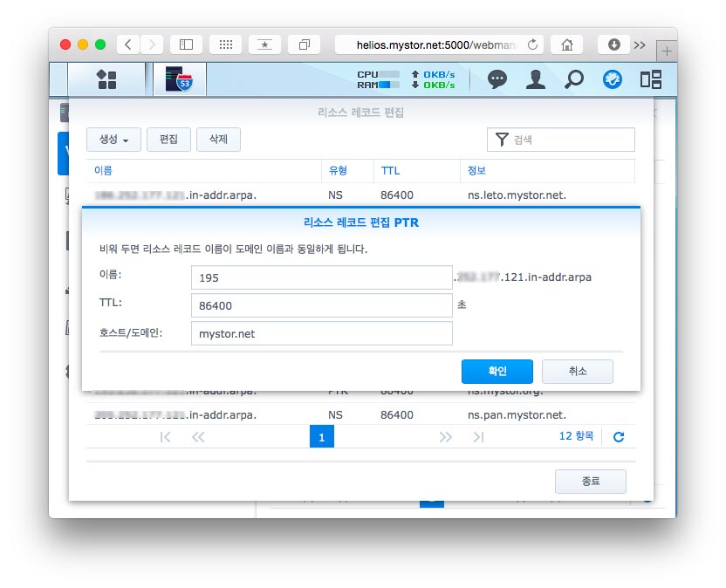Expand the 생성 dropdown button
Image resolution: width=726 pixels, height=588 pixels.
tap(113, 140)
